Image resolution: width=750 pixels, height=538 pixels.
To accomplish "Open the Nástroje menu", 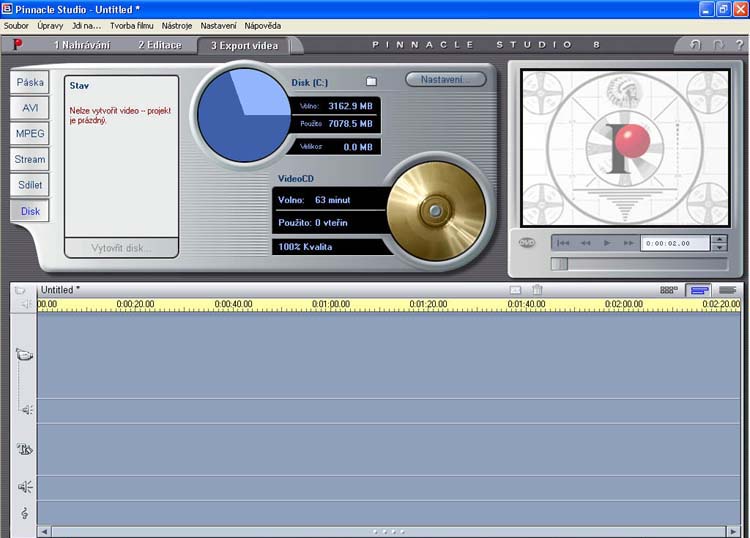I will pyautogui.click(x=176, y=25).
